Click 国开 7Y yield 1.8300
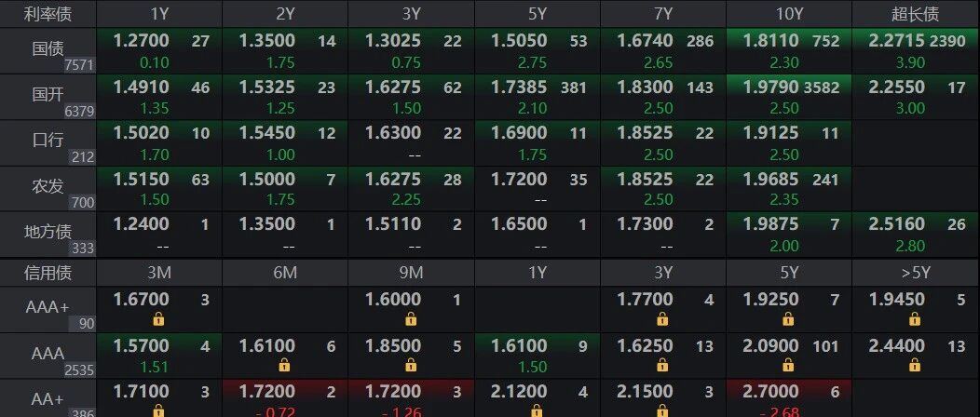 (646, 87)
